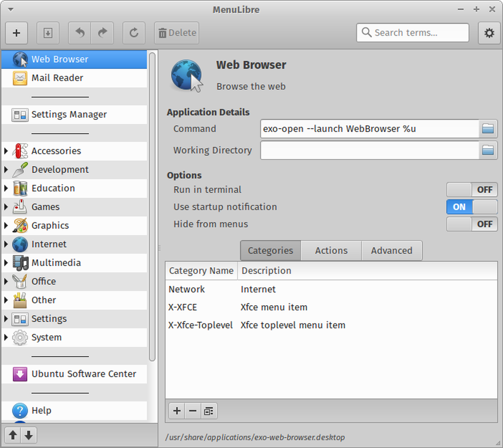Expand the System menu group

click(5, 337)
